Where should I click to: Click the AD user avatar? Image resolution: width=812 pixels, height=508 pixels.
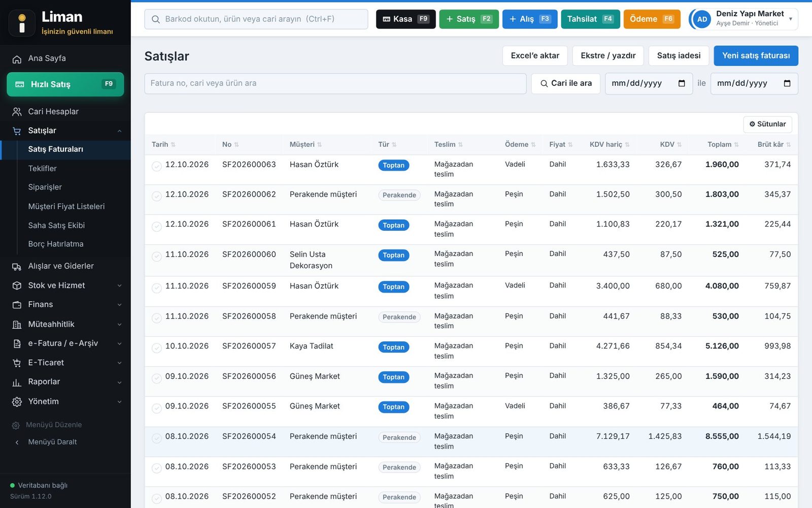(x=702, y=19)
